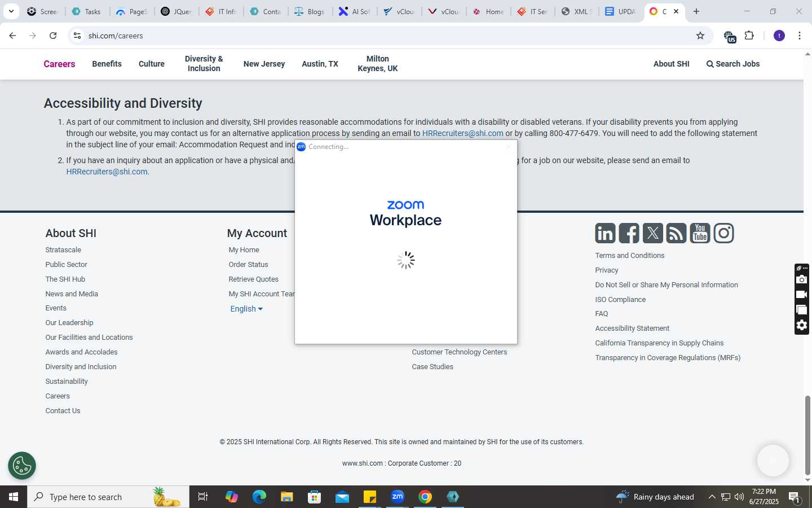Open Microsoft Store from taskbar
The height and width of the screenshot is (508, 812).
pos(315,497)
